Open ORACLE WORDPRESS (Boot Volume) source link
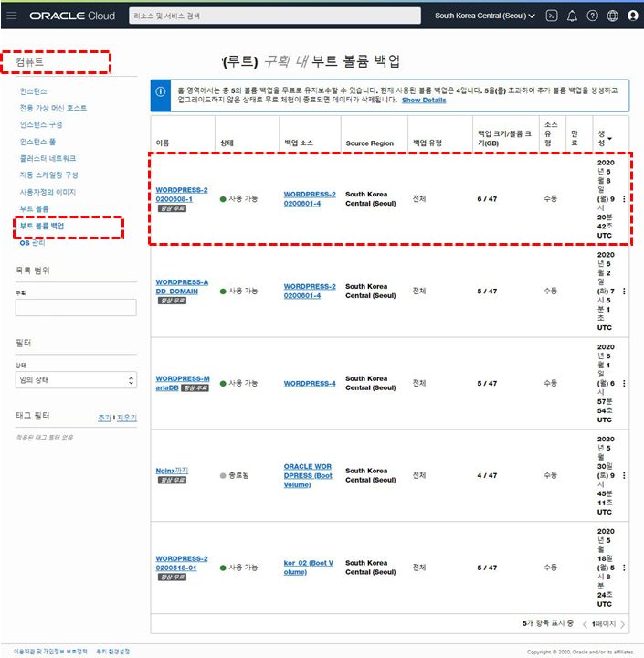 308,475
